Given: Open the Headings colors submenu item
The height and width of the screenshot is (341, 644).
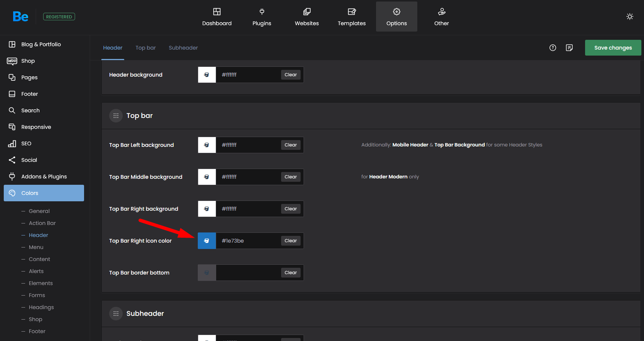Looking at the screenshot, I should click(x=41, y=307).
